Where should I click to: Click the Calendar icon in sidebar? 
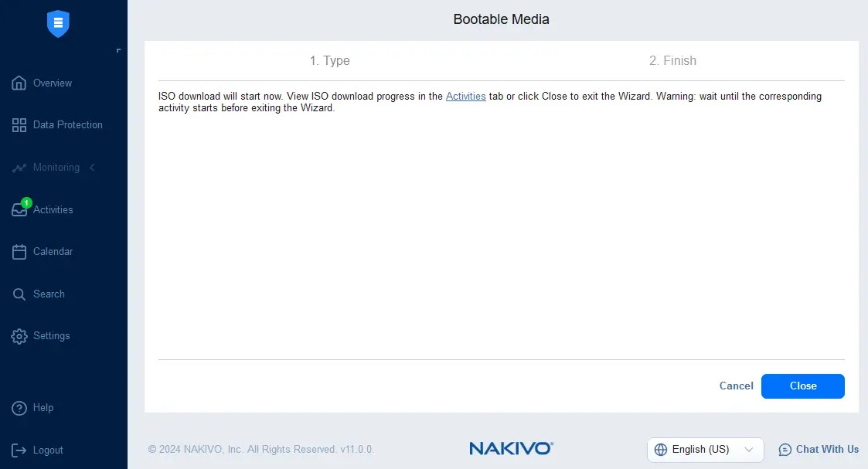click(x=19, y=252)
